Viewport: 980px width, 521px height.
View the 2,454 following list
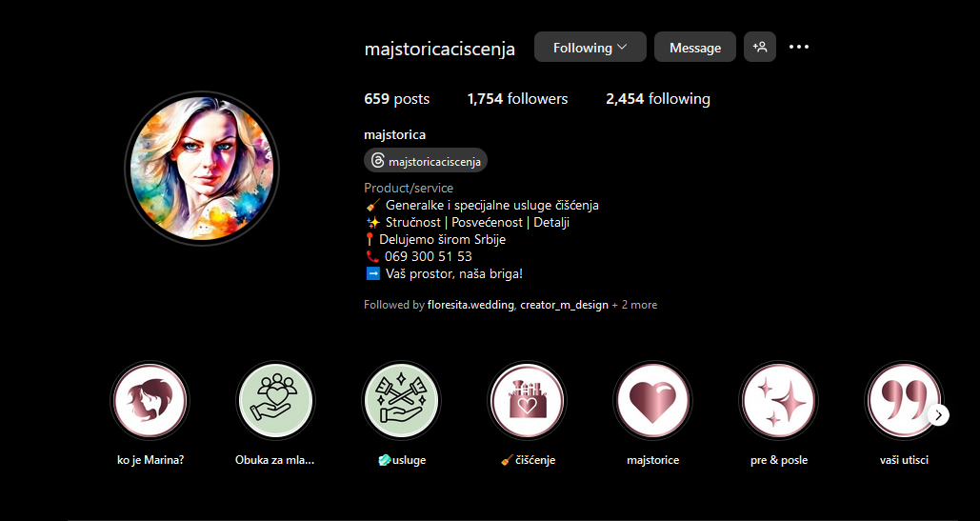point(657,99)
